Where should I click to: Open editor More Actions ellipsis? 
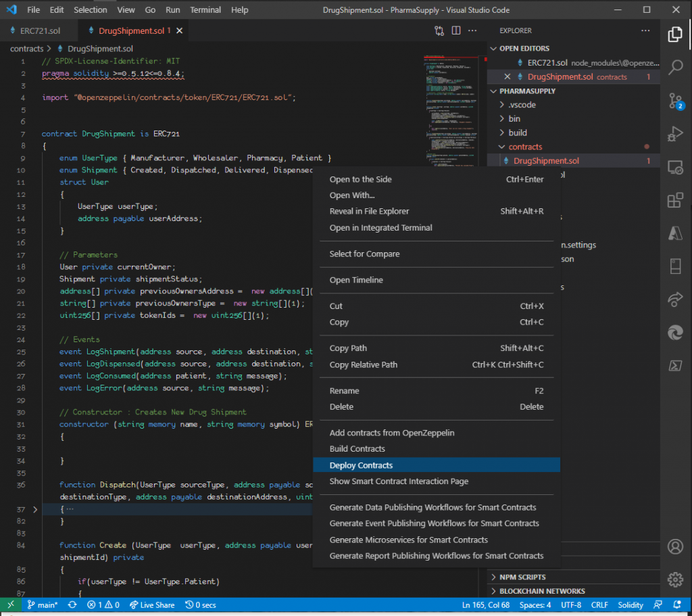click(472, 30)
